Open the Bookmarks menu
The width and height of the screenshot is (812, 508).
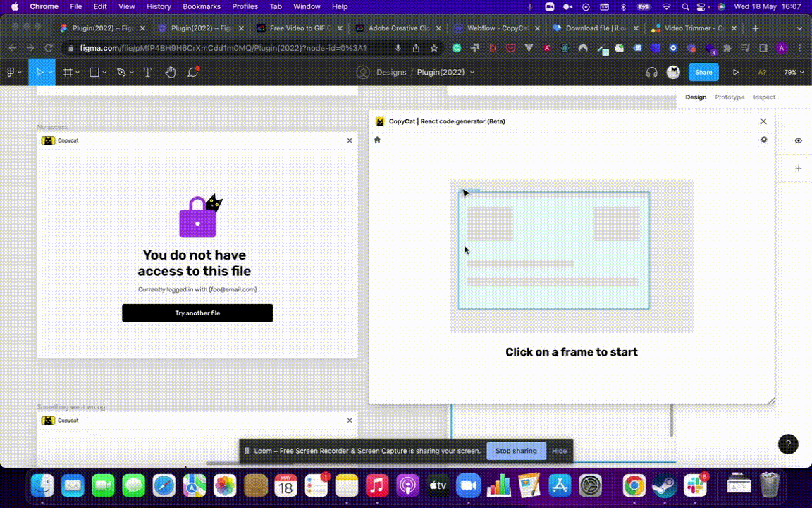click(x=202, y=7)
